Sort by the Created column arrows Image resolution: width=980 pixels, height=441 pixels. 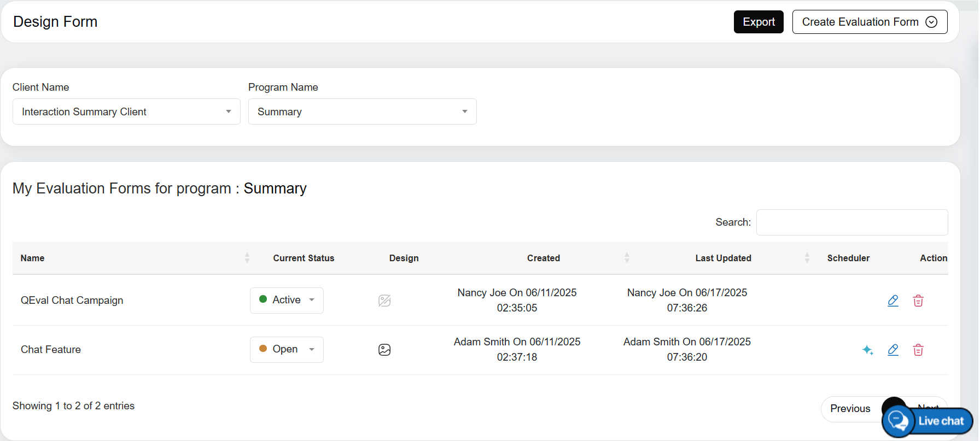click(627, 258)
